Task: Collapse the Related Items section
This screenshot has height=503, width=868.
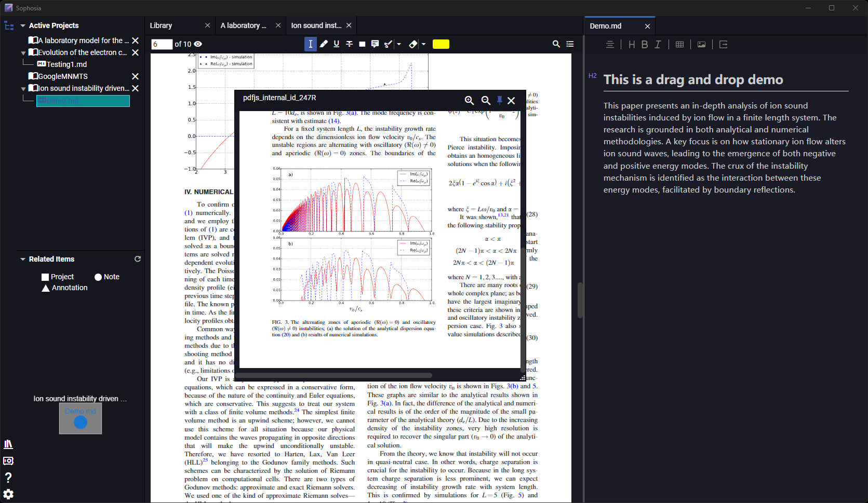Action: click(x=23, y=259)
